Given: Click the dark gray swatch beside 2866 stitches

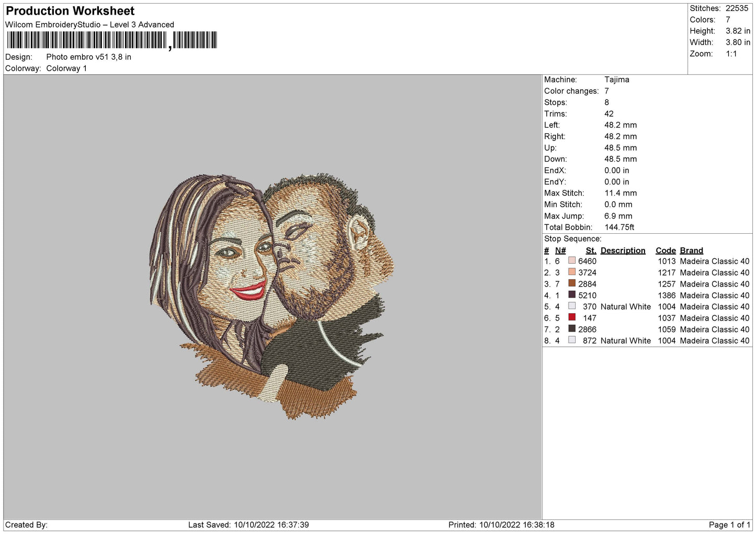Looking at the screenshot, I should pyautogui.click(x=572, y=328).
